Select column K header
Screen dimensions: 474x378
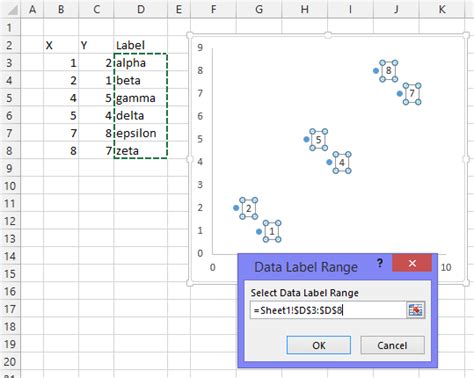pyautogui.click(x=442, y=9)
